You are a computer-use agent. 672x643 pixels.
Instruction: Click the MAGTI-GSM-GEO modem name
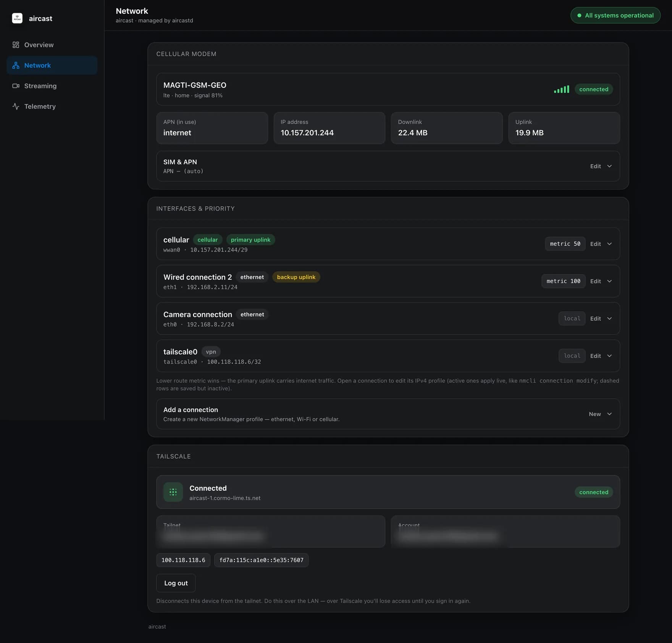(195, 85)
